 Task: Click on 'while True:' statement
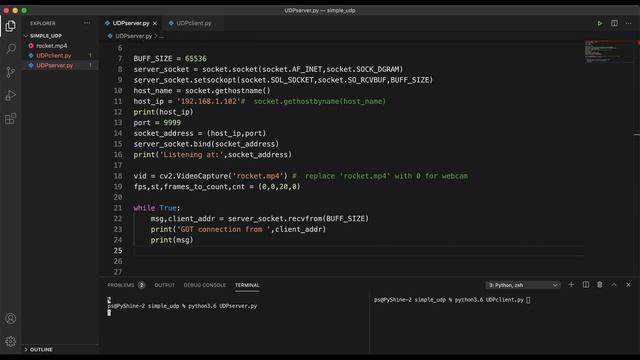(157, 208)
